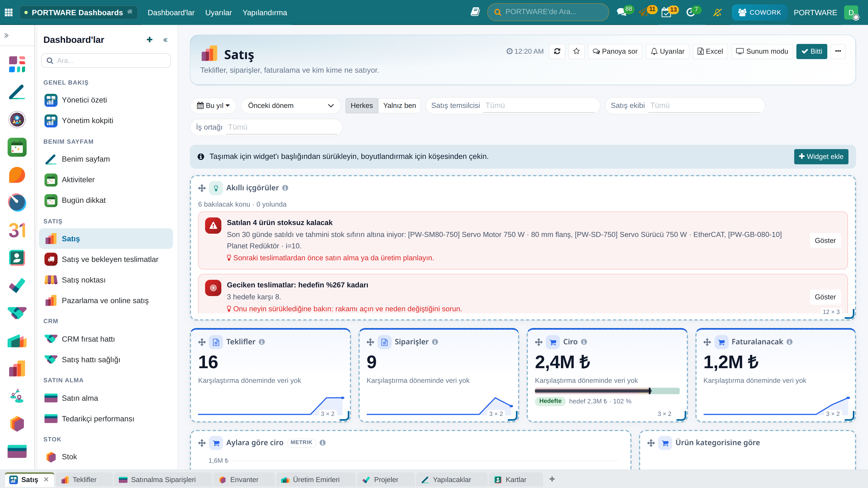868x488 pixels.
Task: Open the knowledge book icon in top bar
Action: (475, 12)
